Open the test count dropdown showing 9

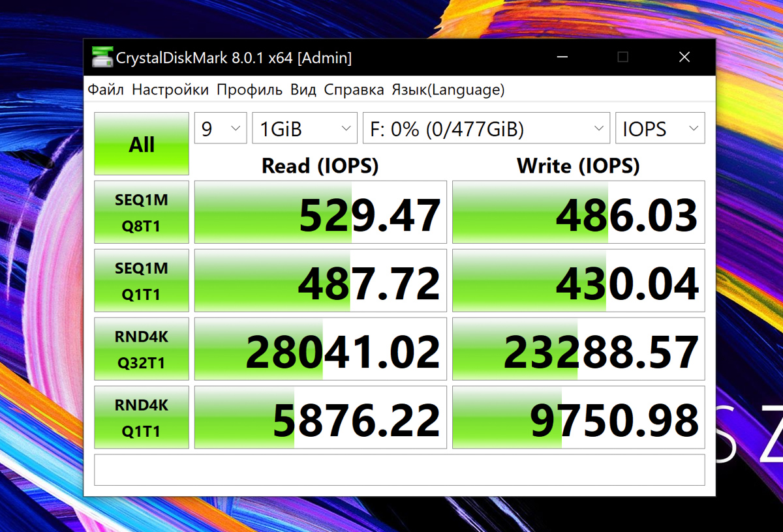tap(221, 128)
